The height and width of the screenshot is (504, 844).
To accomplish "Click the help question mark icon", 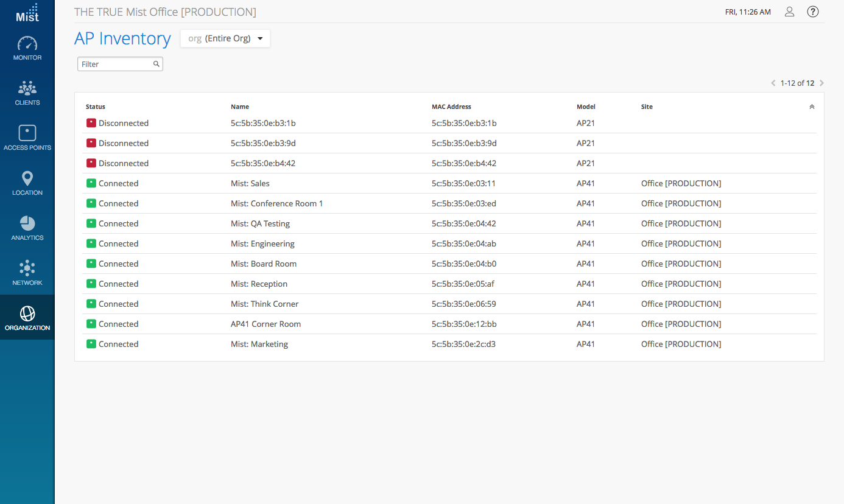I will pyautogui.click(x=812, y=12).
